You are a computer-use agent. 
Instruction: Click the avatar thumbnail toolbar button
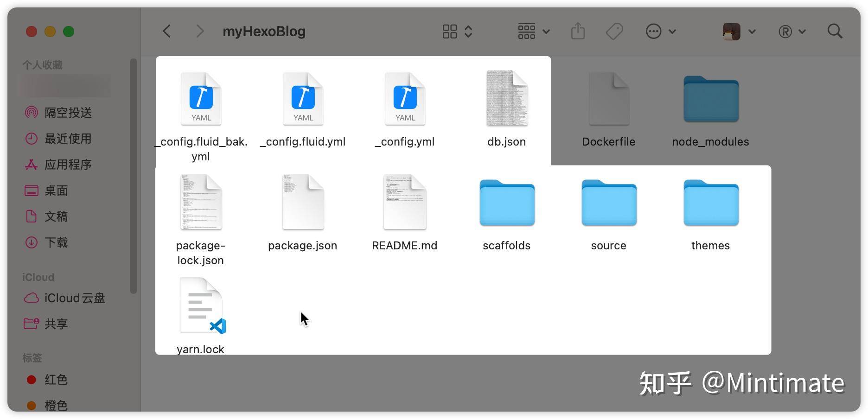[x=732, y=32]
